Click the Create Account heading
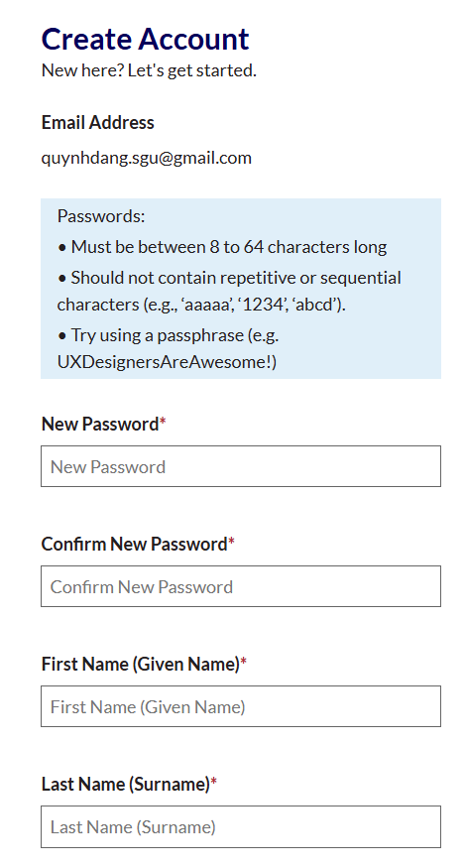466x868 pixels. (x=145, y=40)
